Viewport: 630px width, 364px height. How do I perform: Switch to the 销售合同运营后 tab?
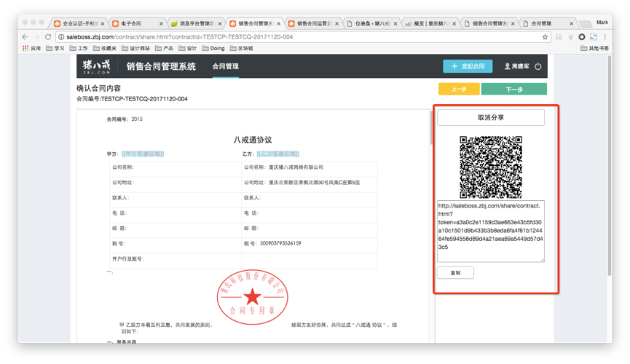click(x=313, y=24)
